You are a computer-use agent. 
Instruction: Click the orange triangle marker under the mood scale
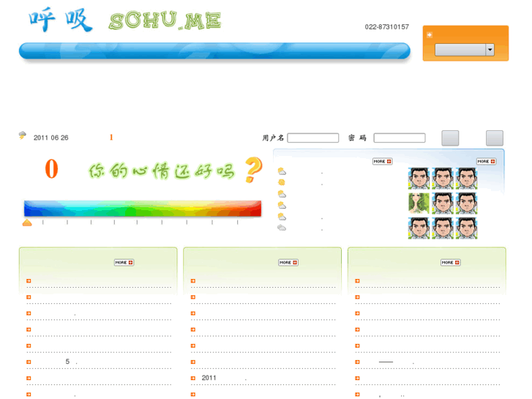[27, 223]
